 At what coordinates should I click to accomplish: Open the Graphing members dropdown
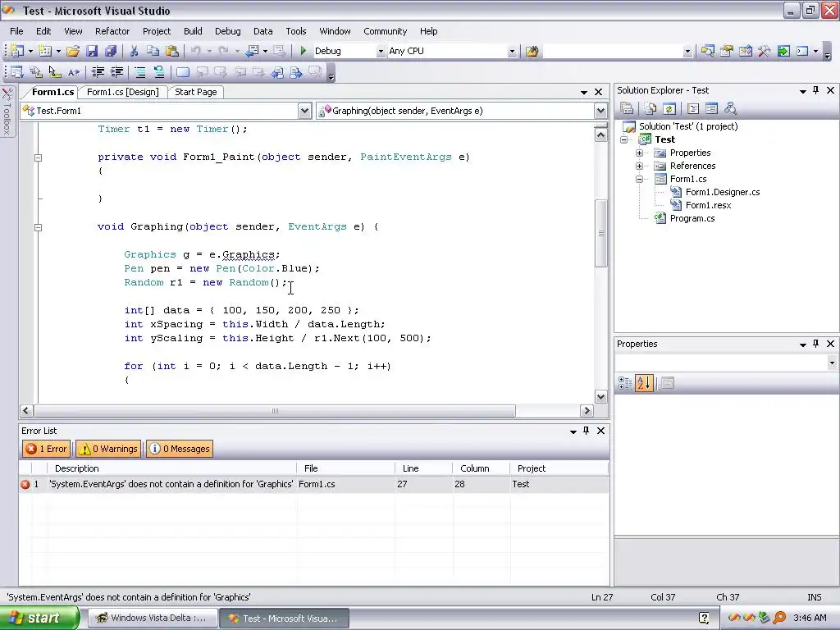[600, 111]
